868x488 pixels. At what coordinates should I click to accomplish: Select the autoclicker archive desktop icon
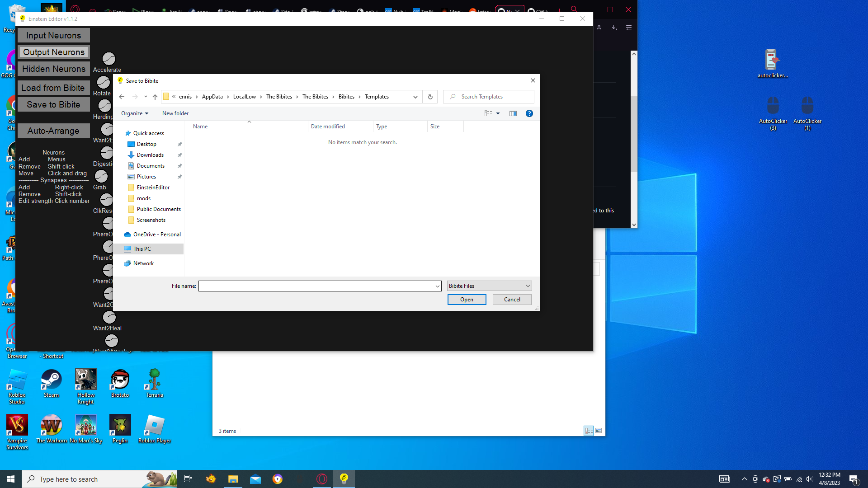click(773, 64)
